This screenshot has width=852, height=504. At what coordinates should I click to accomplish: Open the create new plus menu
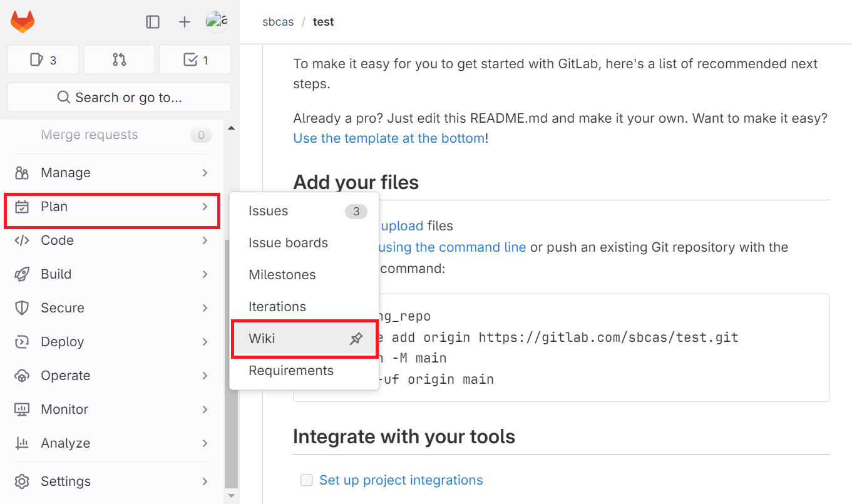tap(184, 22)
